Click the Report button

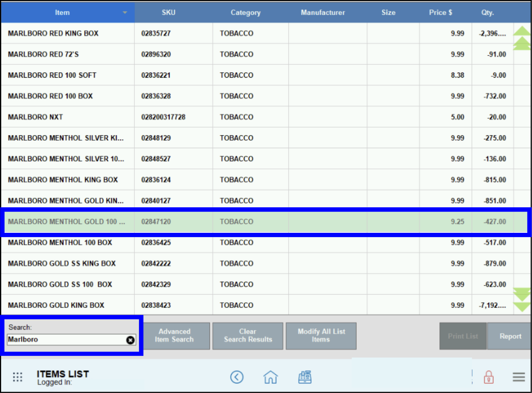[509, 336]
